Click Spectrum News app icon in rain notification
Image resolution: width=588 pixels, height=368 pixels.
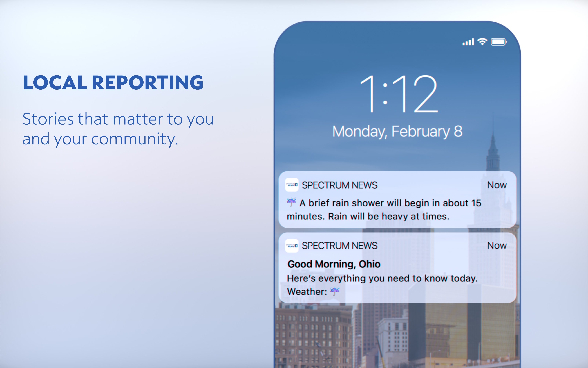tap(292, 185)
